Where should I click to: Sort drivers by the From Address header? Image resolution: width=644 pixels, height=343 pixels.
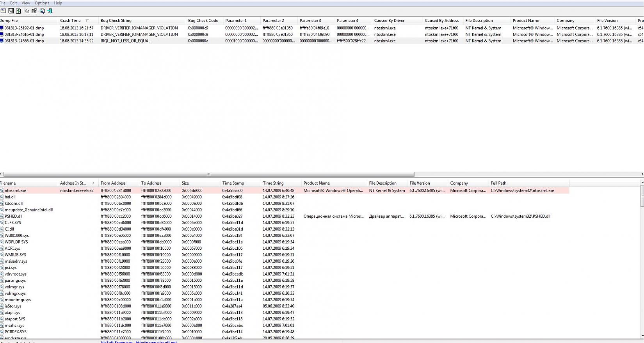pyautogui.click(x=119, y=183)
